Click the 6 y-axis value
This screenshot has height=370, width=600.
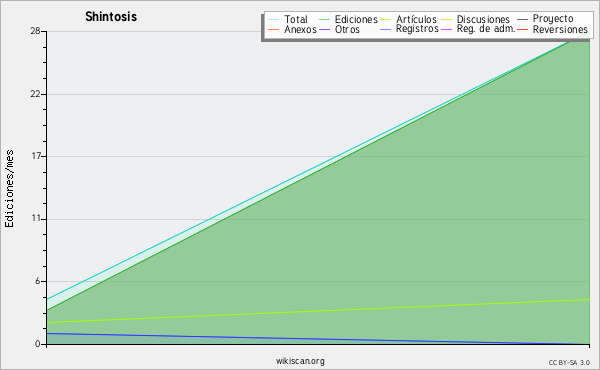click(38, 281)
